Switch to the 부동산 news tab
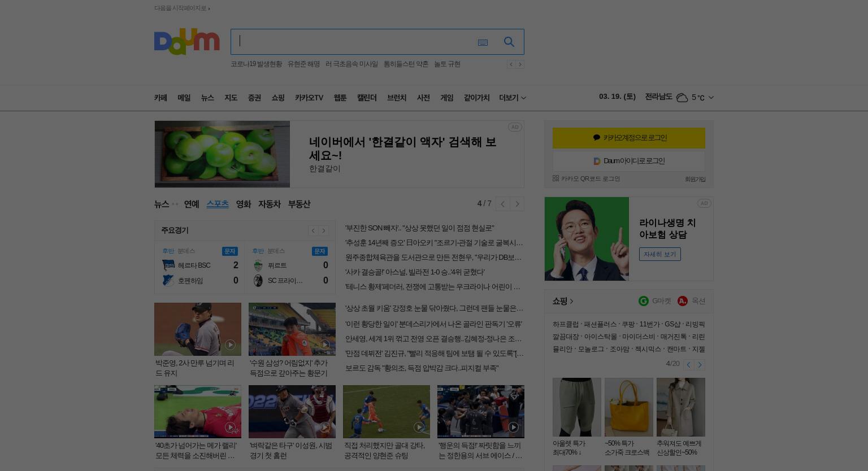The height and width of the screenshot is (471, 868). [299, 204]
